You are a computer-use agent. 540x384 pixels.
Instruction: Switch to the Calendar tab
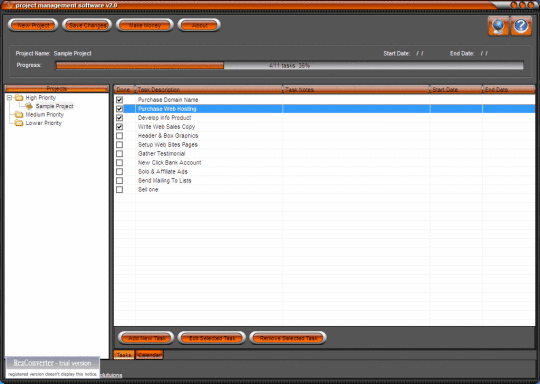tap(149, 355)
